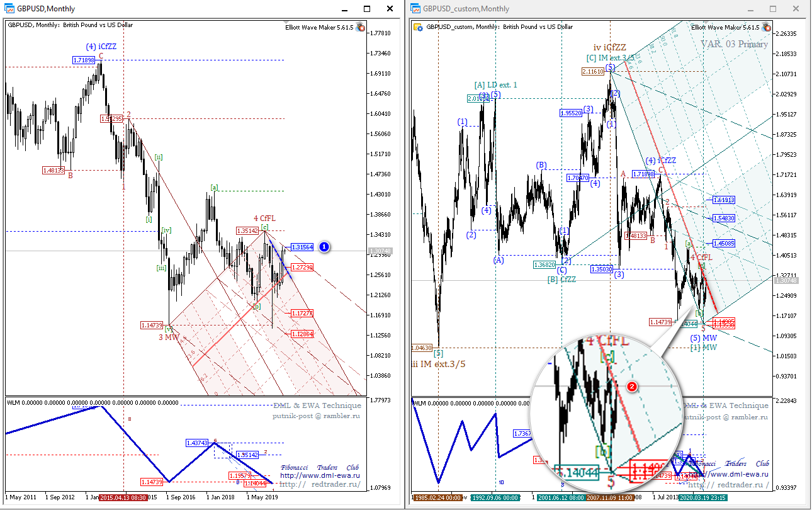Click the 'iv iCfZZ' wave label
Viewport: 812px width, 510px height.
coord(609,47)
